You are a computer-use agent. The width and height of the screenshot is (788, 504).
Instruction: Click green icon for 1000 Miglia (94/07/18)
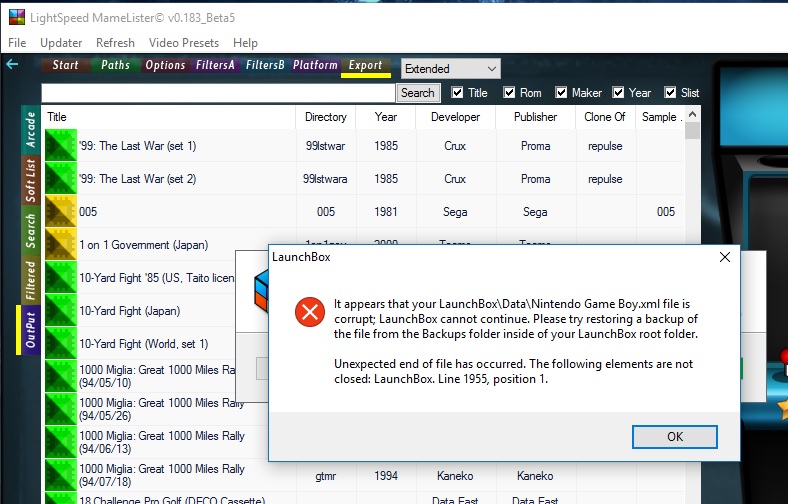[x=61, y=475]
